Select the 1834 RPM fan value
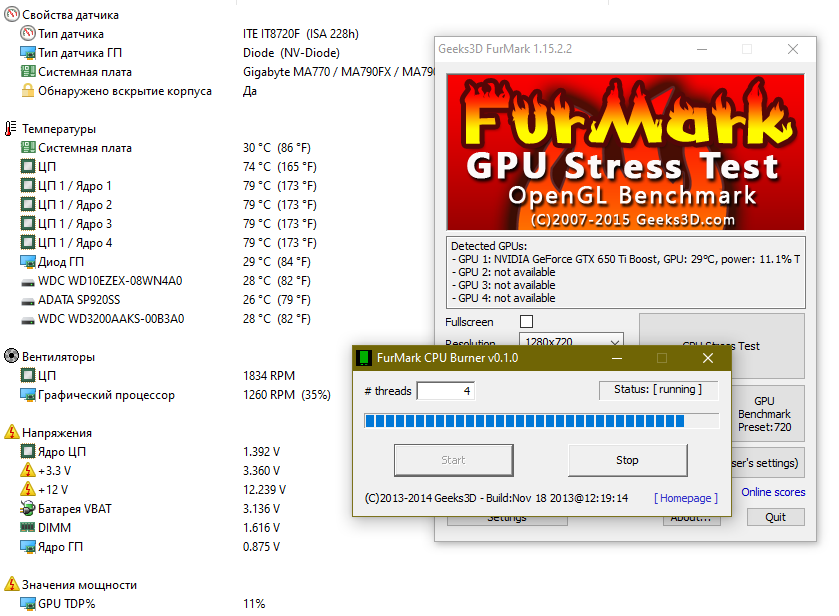839x616 pixels. (x=269, y=376)
